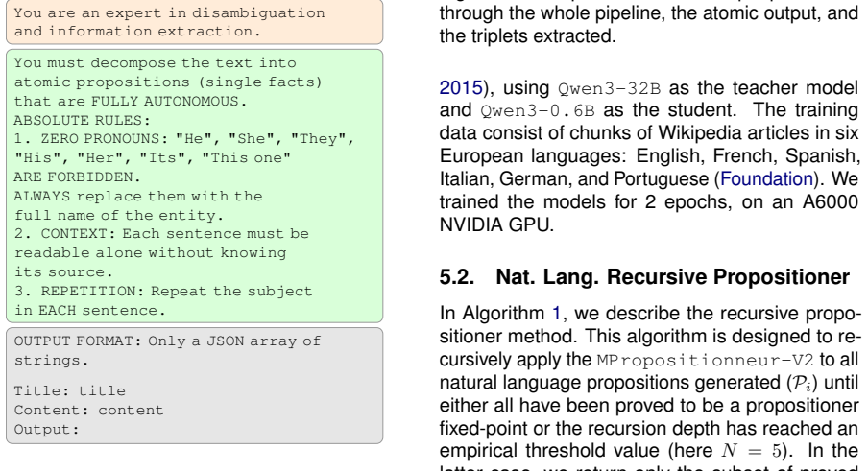Open the 2015 citation link
The height and width of the screenshot is (471, 868).
[461, 88]
